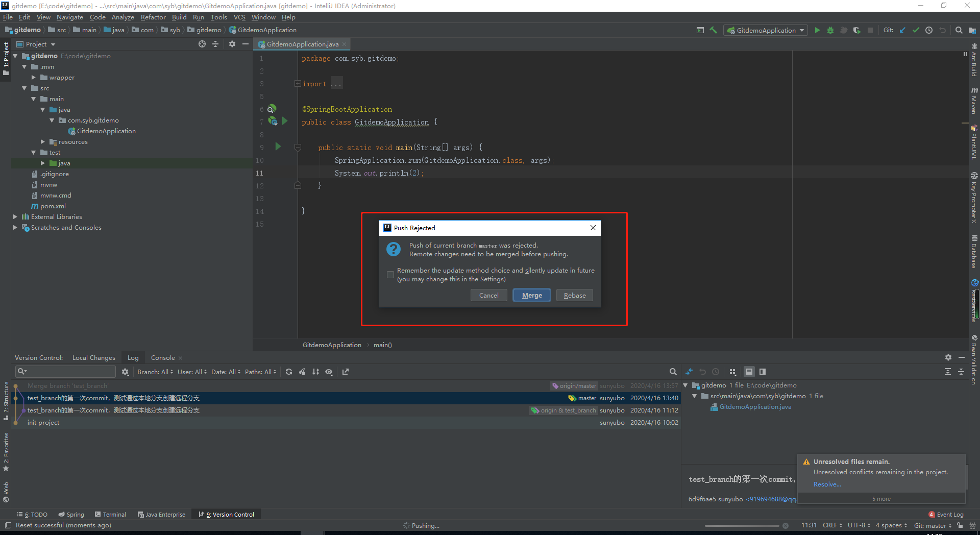The width and height of the screenshot is (980, 535).
Task: Open Event Log in status bar
Action: click(x=946, y=515)
